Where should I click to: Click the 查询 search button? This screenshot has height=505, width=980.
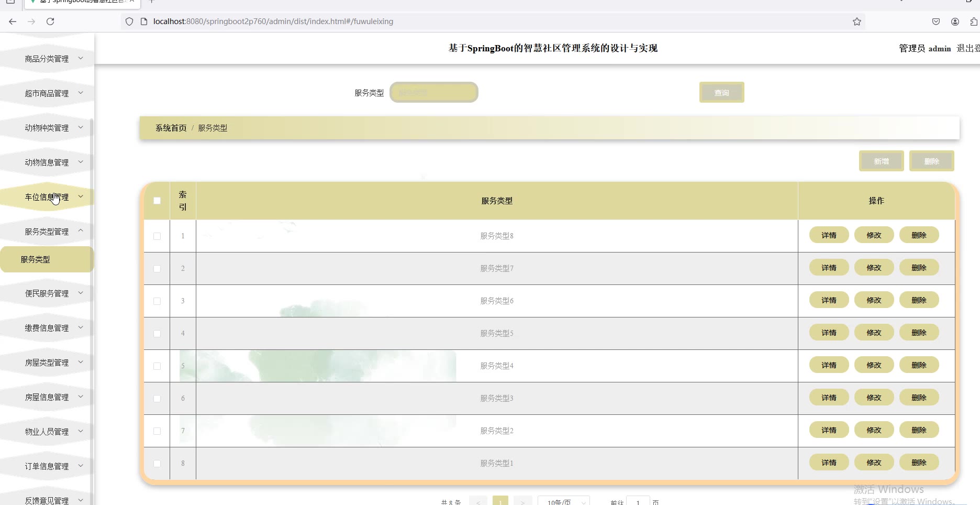[x=722, y=93]
